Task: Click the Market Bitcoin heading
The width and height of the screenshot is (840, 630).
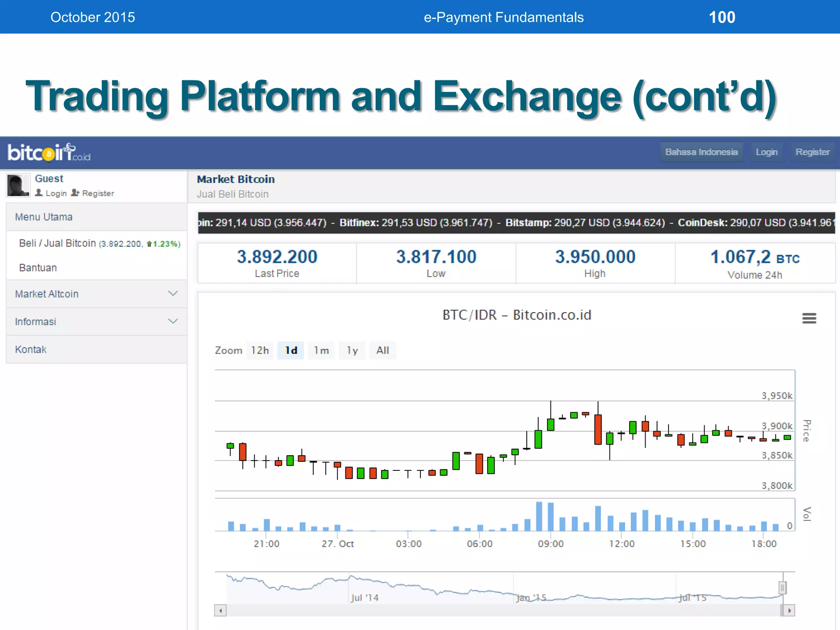Action: [236, 179]
